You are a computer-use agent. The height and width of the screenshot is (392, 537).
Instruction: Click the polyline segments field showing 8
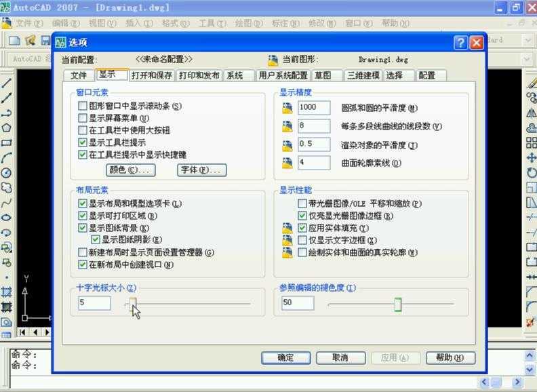(x=314, y=125)
